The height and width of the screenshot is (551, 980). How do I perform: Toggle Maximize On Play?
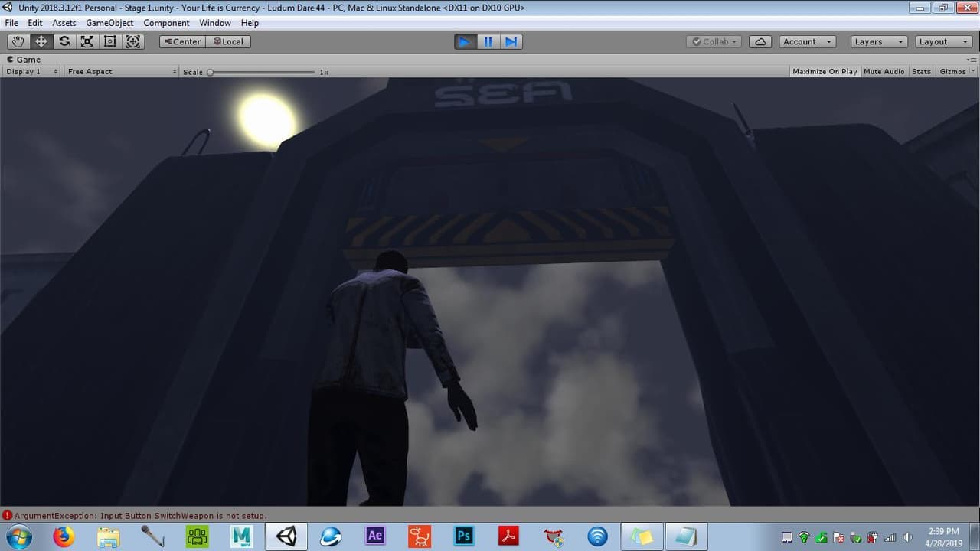825,71
